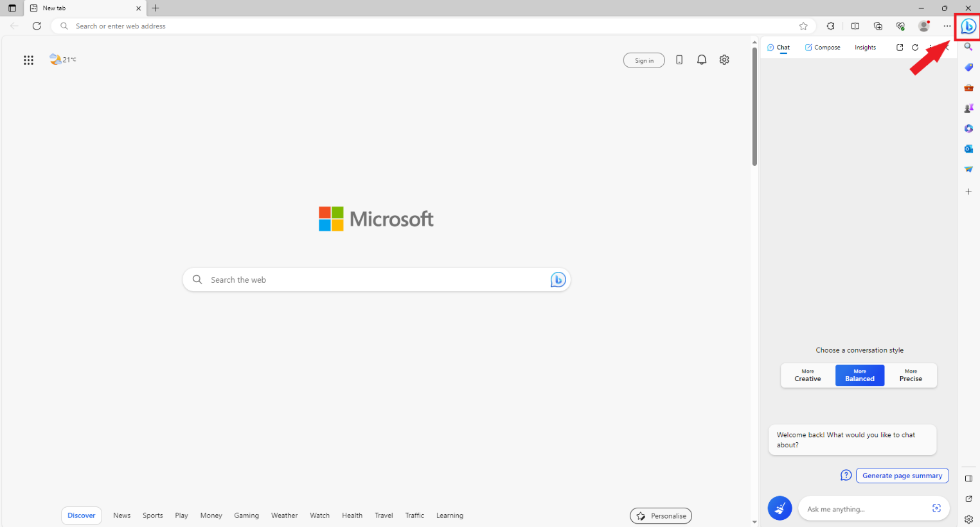
Task: Select the Health feed tab
Action: point(352,515)
